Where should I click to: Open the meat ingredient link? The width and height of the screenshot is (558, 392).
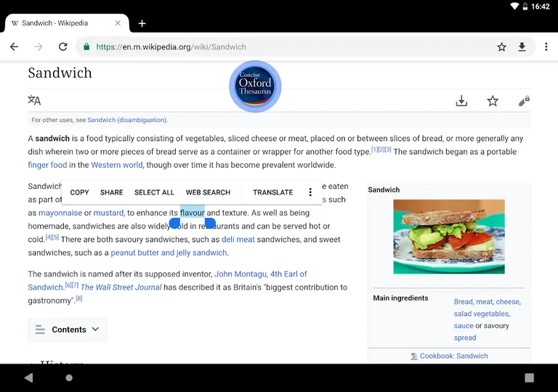click(485, 302)
